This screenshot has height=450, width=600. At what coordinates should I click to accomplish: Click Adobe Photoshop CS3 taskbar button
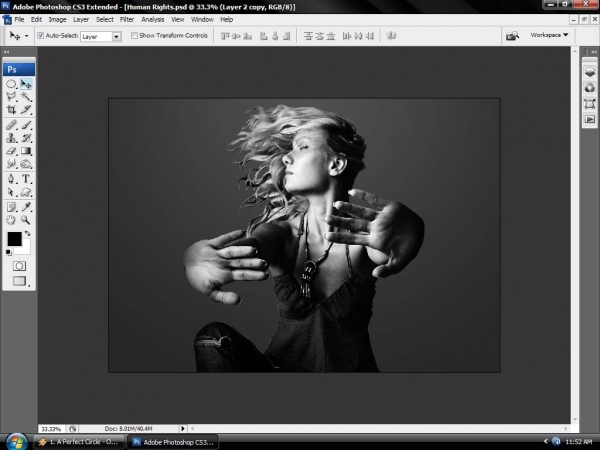pyautogui.click(x=173, y=442)
